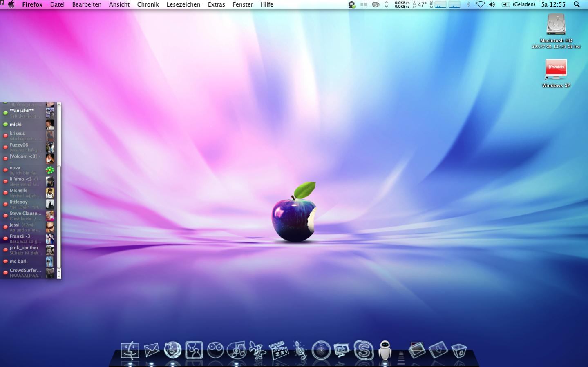Select contact Fuzzy06 in buddy list
This screenshot has width=588, height=367.
[x=28, y=147]
